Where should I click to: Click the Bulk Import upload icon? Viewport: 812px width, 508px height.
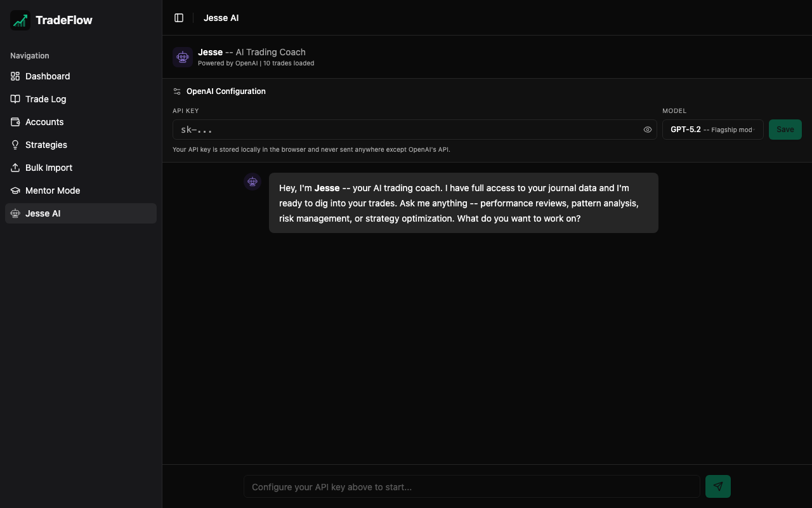click(15, 168)
